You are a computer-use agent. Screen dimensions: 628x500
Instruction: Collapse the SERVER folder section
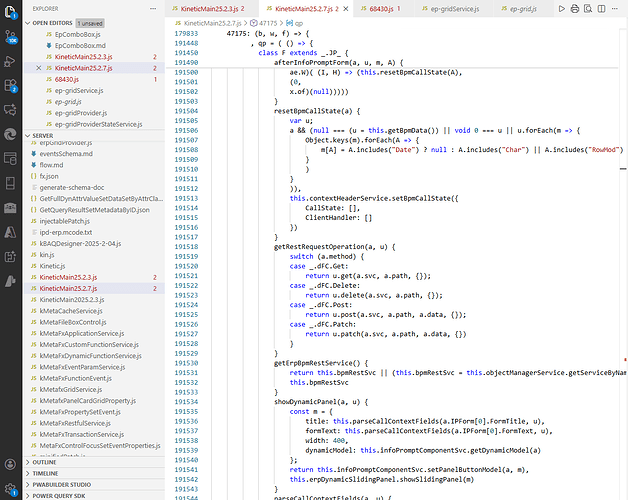pos(28,135)
